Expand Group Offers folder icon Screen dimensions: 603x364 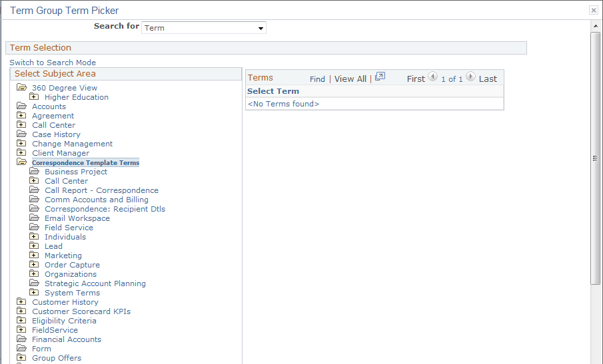pos(21,357)
